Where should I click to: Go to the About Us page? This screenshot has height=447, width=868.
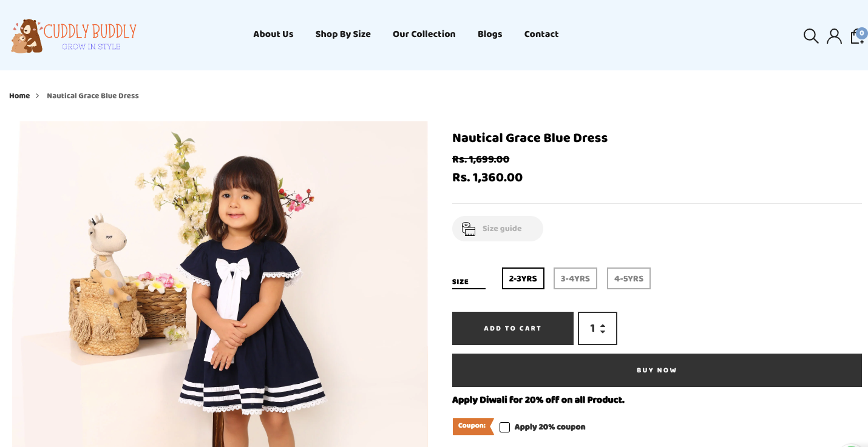coord(273,34)
